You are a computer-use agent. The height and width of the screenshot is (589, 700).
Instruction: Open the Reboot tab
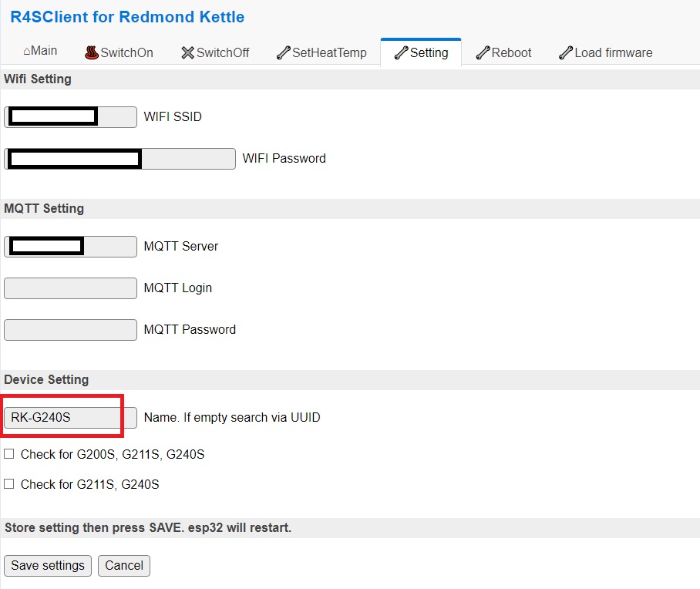[x=504, y=52]
